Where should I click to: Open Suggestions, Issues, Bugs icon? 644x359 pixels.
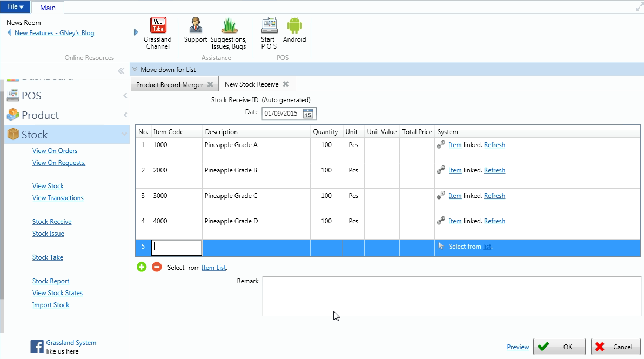[229, 25]
